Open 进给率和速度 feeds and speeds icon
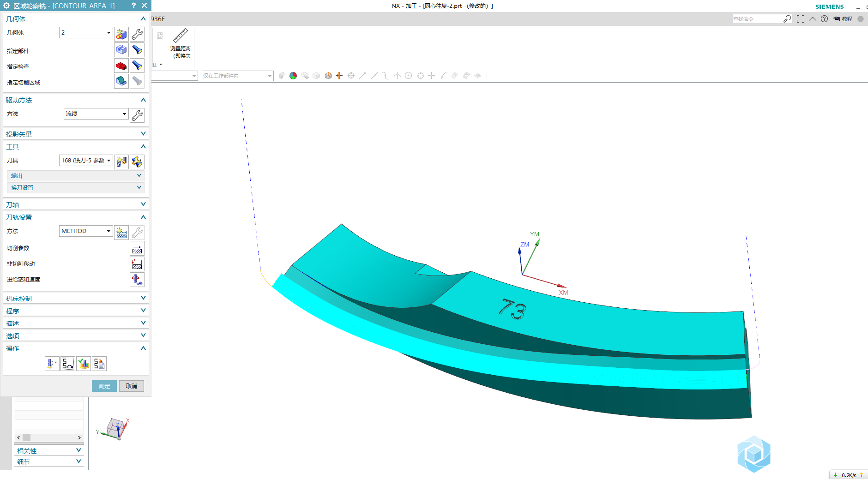Screen dimensions: 868x479 pyautogui.click(x=137, y=280)
